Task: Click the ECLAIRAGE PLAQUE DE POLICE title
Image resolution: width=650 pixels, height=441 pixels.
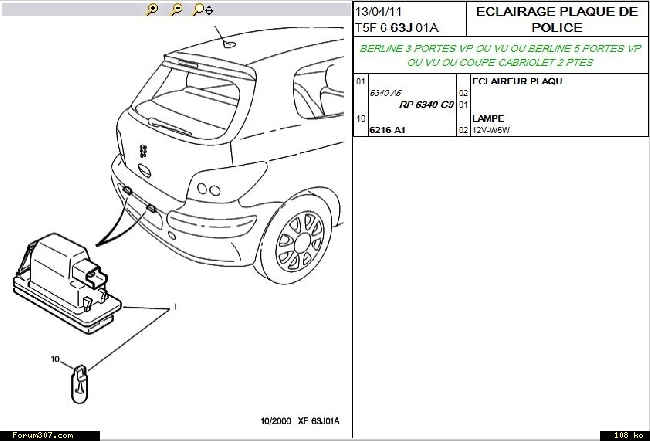Action: [557, 19]
